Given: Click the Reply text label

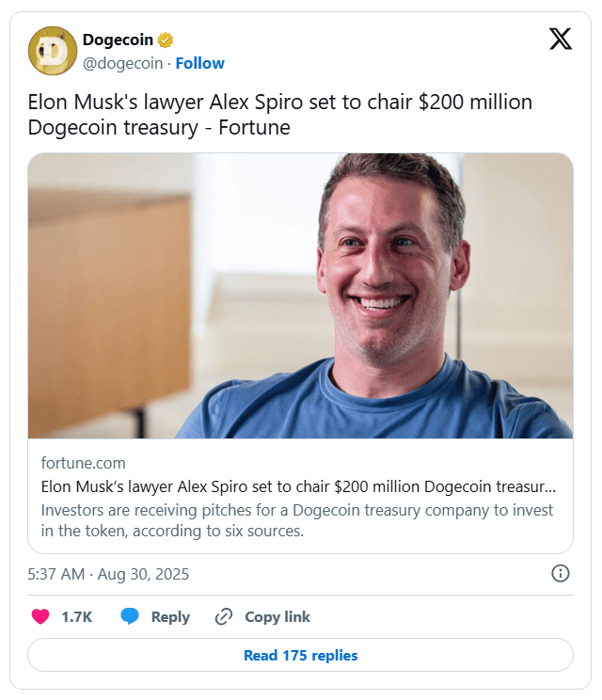Looking at the screenshot, I should 170,617.
